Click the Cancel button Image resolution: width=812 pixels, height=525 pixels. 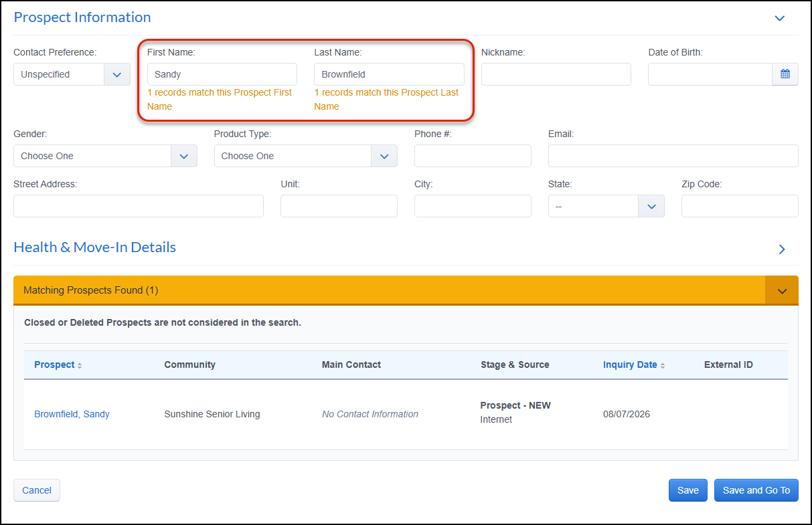pos(37,490)
